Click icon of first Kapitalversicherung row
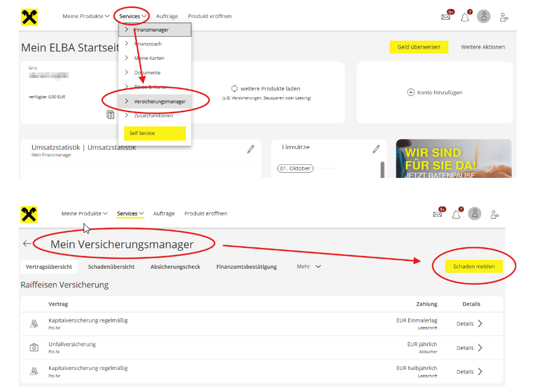The image size is (554, 392). tap(34, 324)
